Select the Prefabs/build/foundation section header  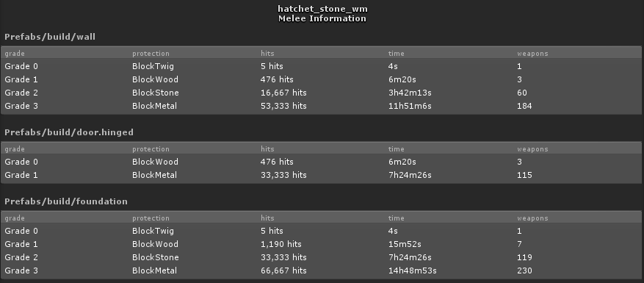tap(65, 201)
